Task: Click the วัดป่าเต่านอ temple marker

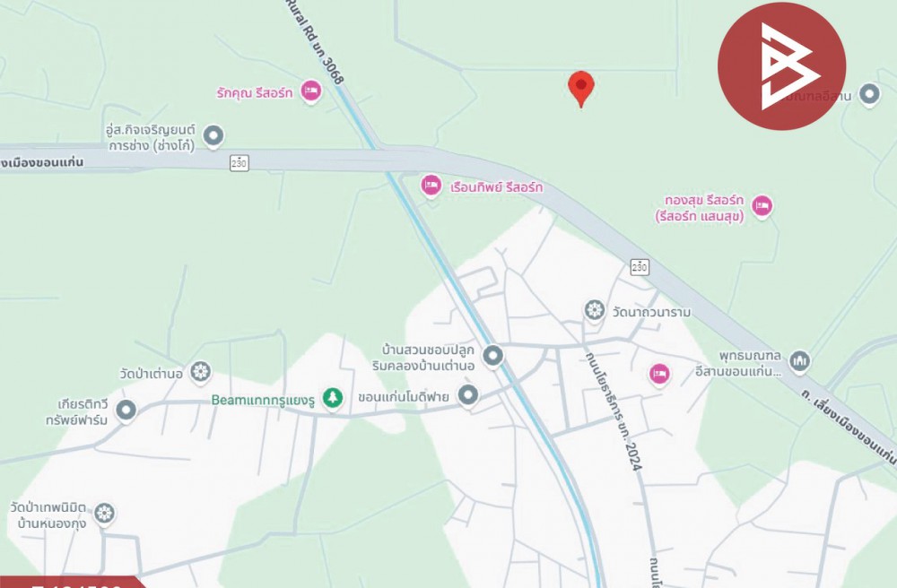Action: click(x=200, y=373)
